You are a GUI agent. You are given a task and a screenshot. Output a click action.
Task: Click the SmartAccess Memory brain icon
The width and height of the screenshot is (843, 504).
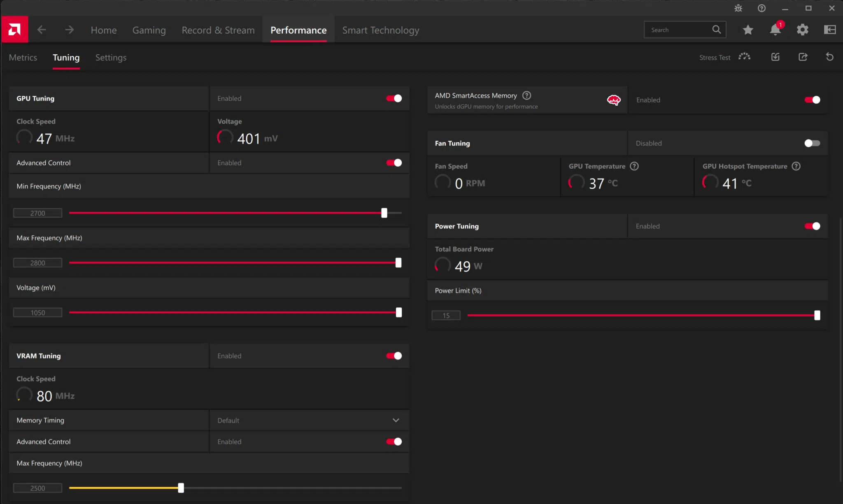614,100
